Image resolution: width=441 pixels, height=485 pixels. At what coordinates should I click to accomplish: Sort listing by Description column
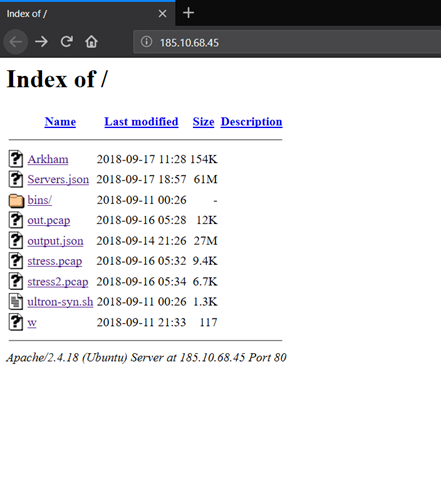tap(251, 122)
